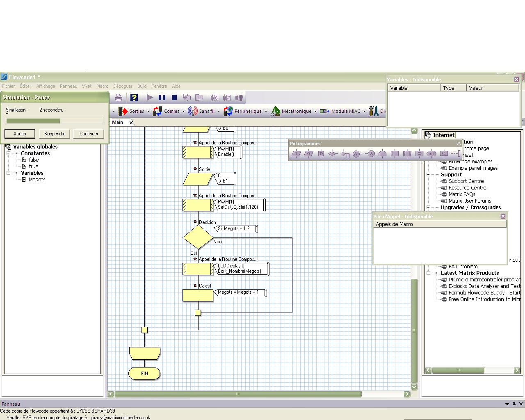Screen dimensions: 525x420
Task: Click the Sorties component icon
Action: [123, 111]
